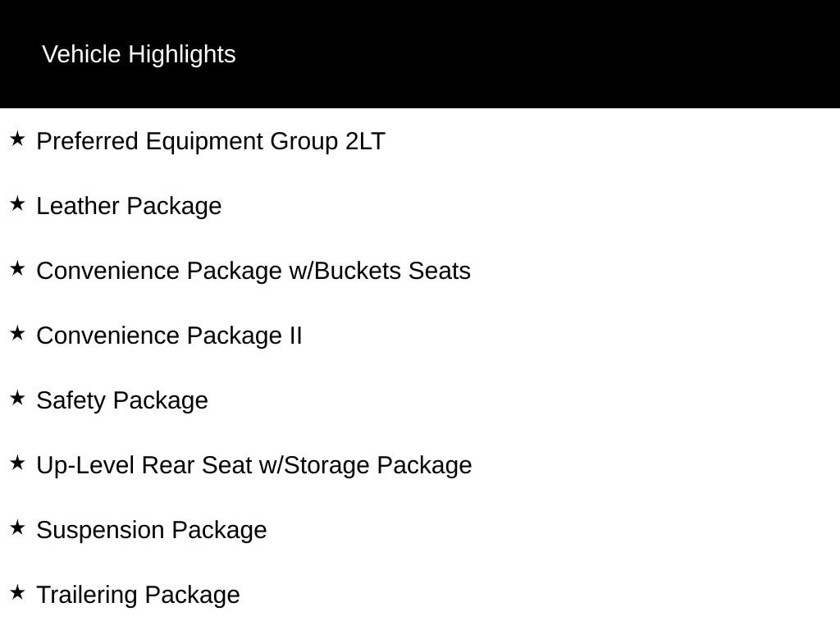This screenshot has width=840, height=630.
Task: Select Preferred Equipment Group 2LT text
Action: [211, 141]
